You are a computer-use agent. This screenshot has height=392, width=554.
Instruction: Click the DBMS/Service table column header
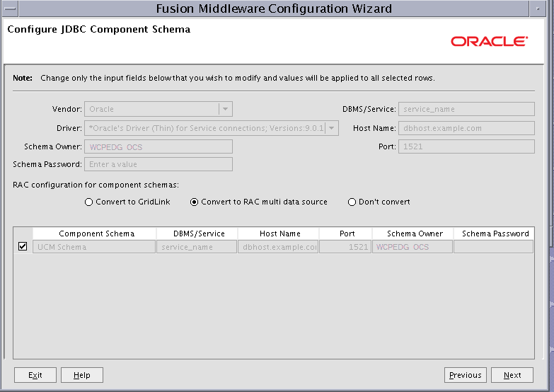click(x=197, y=234)
